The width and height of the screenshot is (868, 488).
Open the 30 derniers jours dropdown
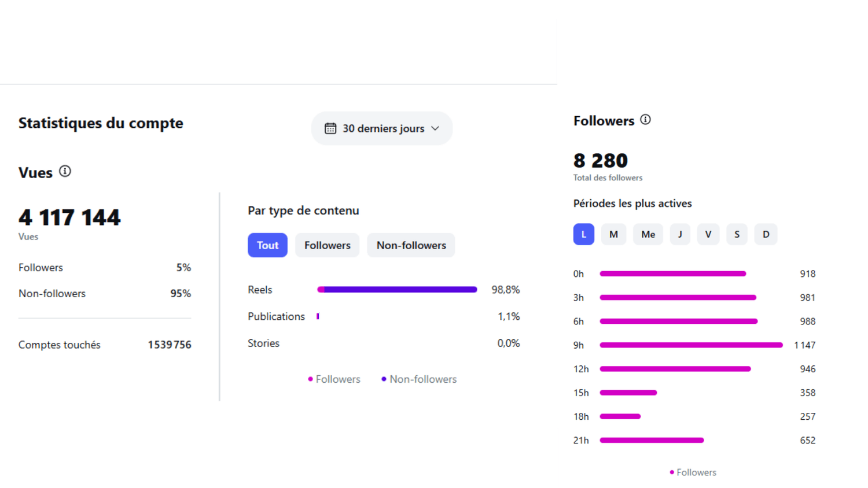click(382, 128)
